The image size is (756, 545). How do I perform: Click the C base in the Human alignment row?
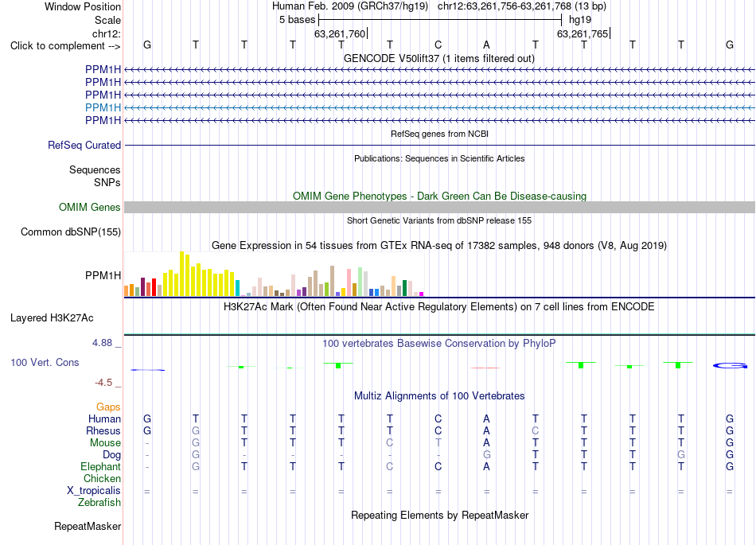click(438, 418)
